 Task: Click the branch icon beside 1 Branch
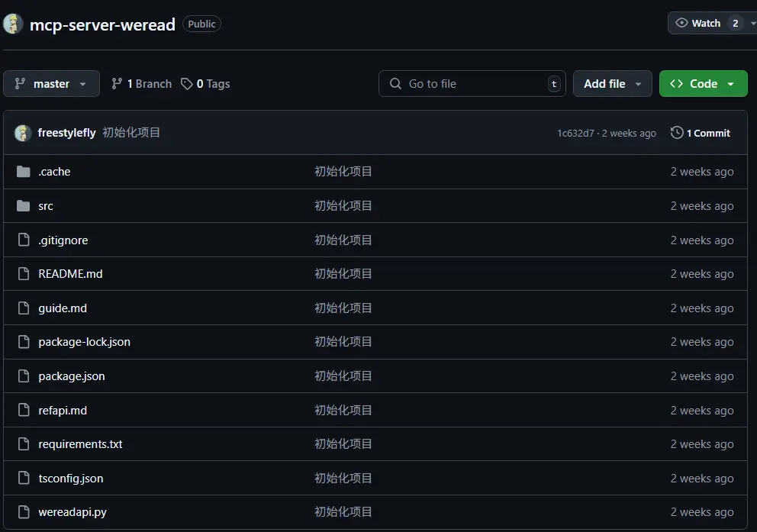point(117,84)
